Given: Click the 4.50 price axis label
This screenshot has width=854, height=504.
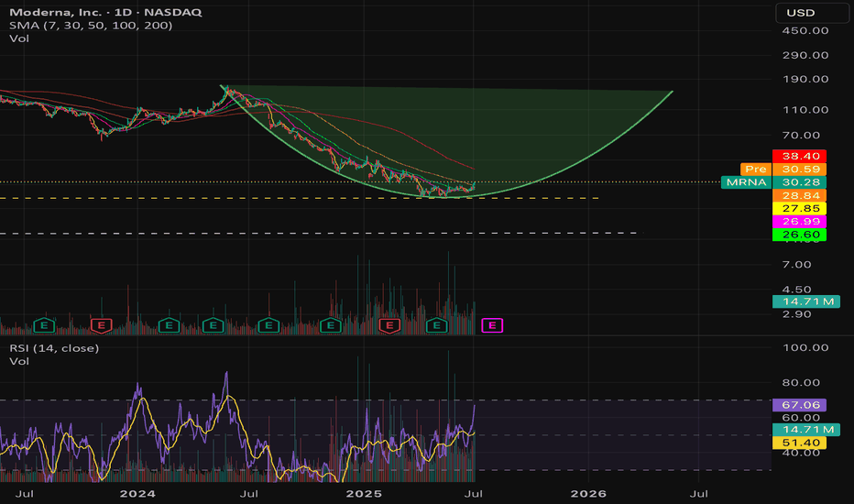Looking at the screenshot, I should tap(796, 290).
